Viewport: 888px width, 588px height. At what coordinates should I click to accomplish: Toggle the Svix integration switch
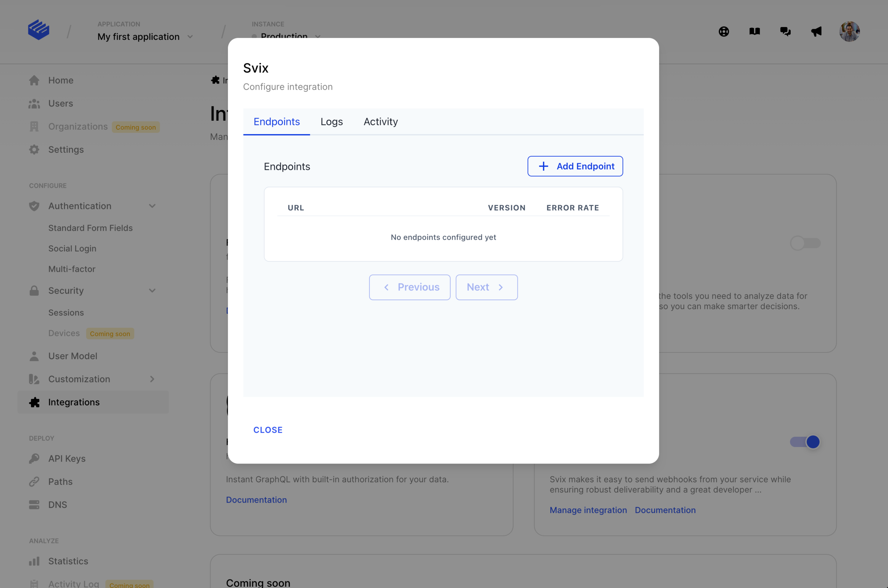click(805, 442)
